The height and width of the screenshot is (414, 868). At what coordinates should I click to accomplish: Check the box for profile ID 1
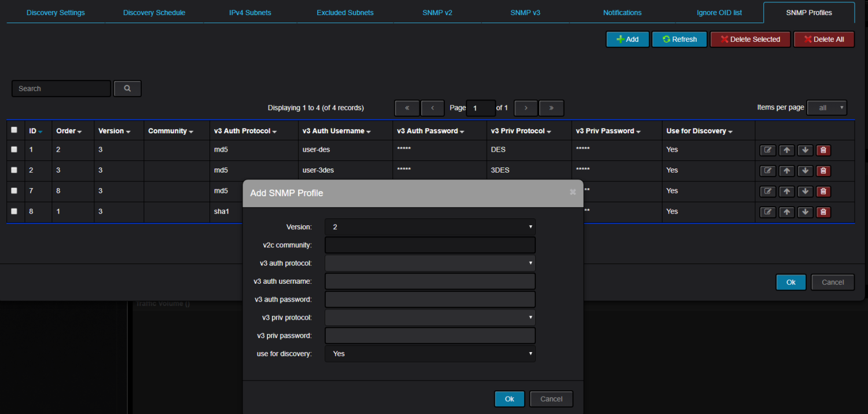14,149
